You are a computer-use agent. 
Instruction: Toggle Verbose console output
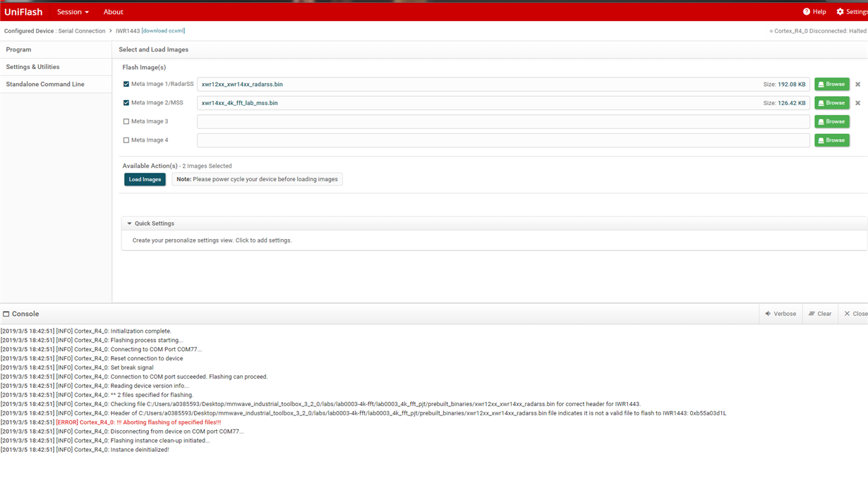click(x=780, y=314)
